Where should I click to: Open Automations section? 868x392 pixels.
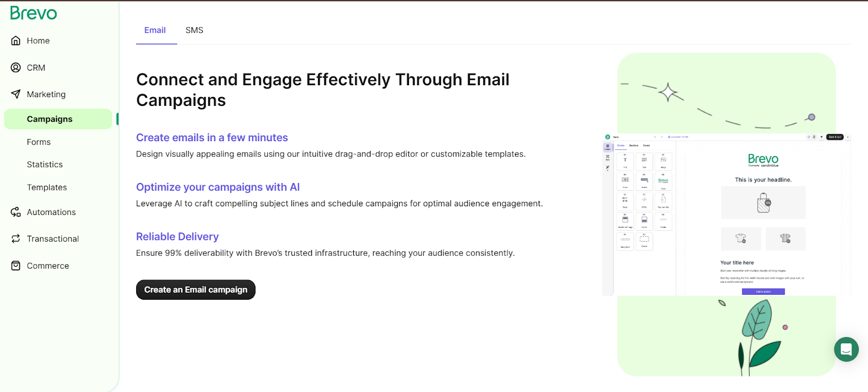(51, 212)
